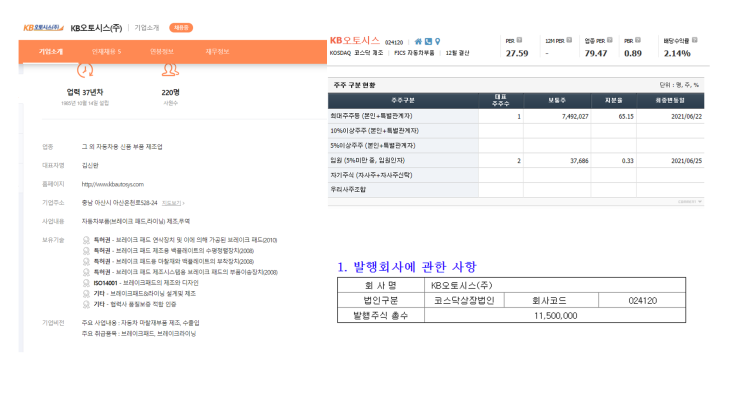Click the help icon next to PER
743x418 pixels.
pos(519,40)
